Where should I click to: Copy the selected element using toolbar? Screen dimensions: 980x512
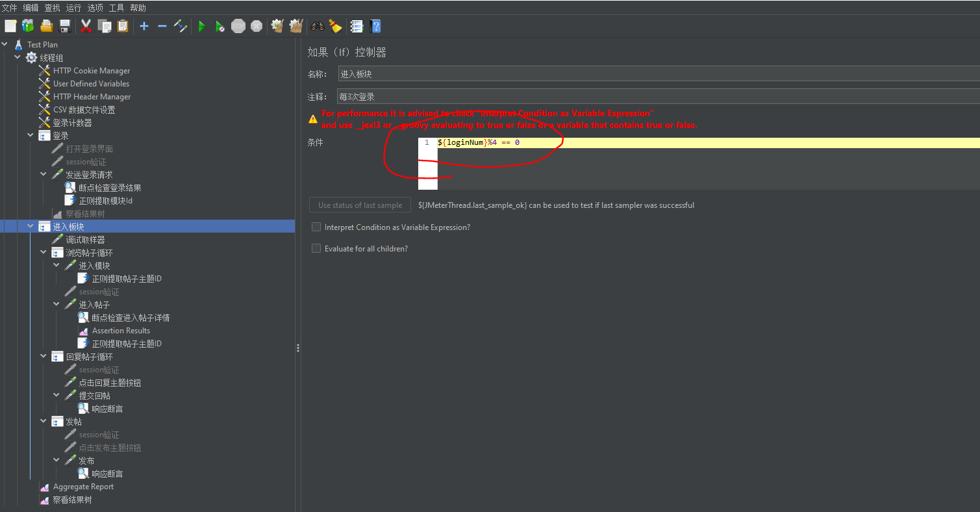pos(105,26)
